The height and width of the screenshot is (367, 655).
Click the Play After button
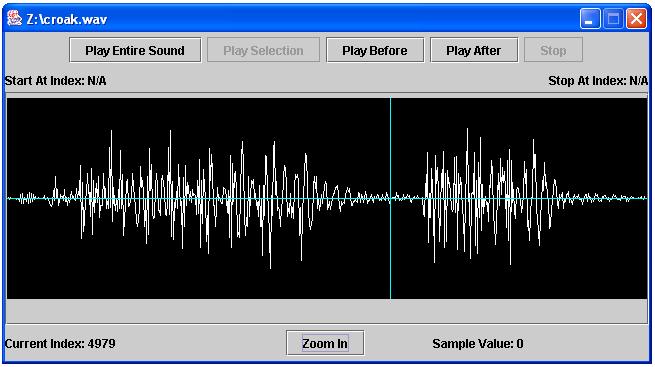point(474,51)
